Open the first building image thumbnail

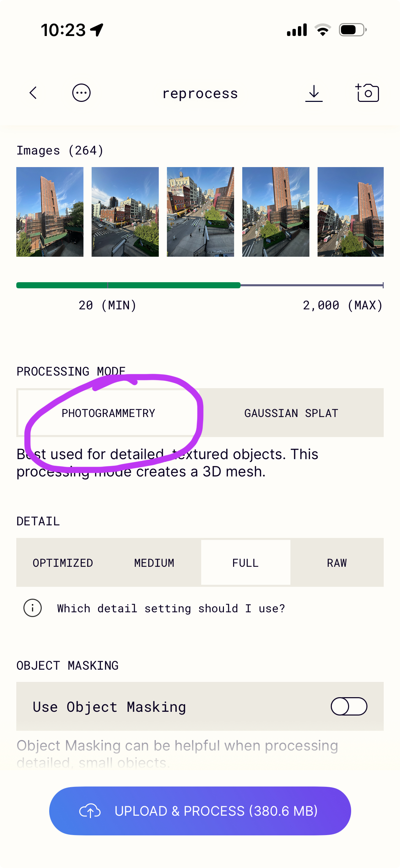50,212
